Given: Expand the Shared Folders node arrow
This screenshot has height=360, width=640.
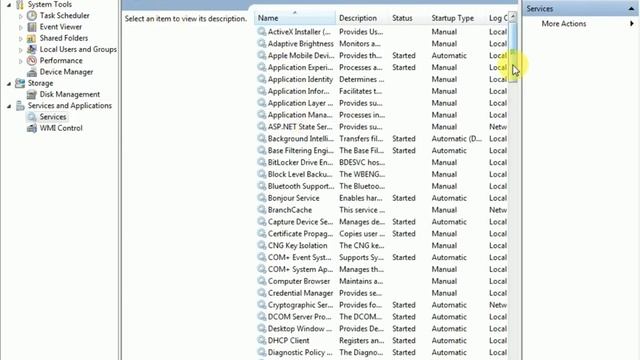Looking at the screenshot, I should pyautogui.click(x=21, y=39).
